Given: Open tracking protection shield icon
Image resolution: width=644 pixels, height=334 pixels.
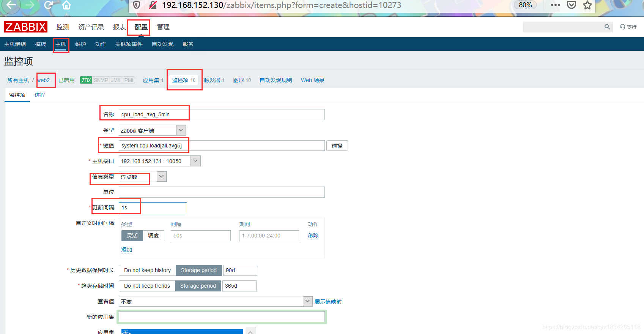Looking at the screenshot, I should pyautogui.click(x=137, y=5).
